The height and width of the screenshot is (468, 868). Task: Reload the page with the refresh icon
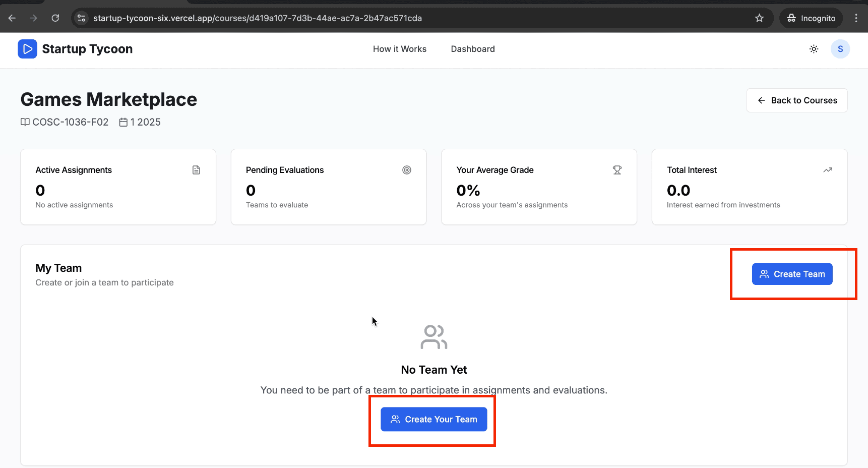[x=55, y=18]
